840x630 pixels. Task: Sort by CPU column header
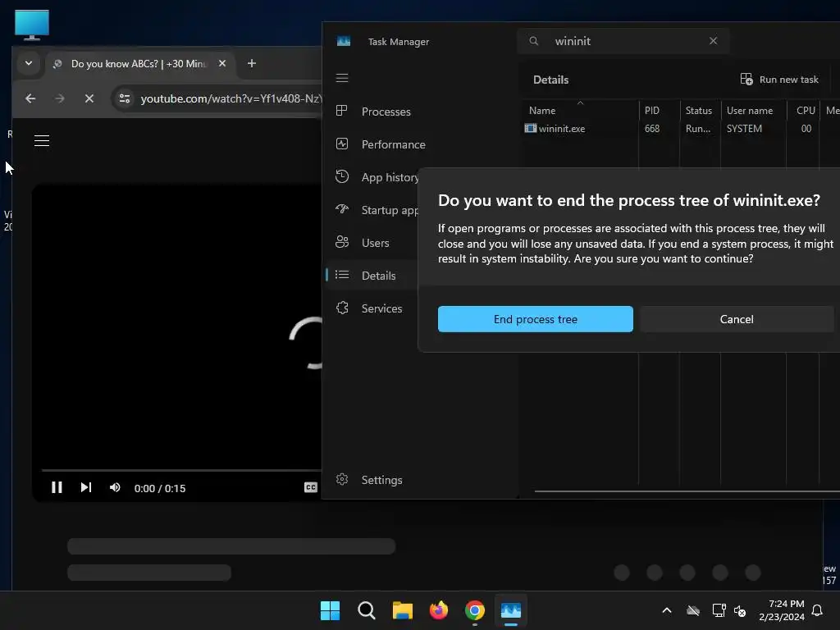pos(803,111)
